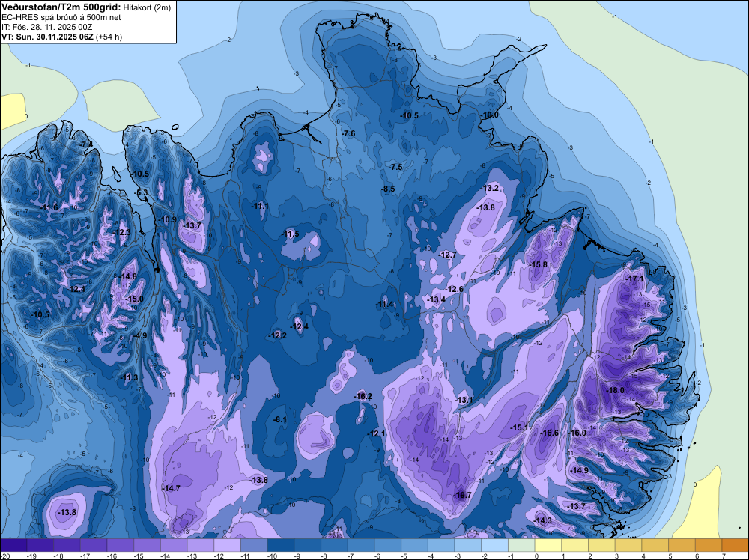This screenshot has width=749, height=560.
Task: Click the -14.3 temperature label
Action: click(542, 520)
